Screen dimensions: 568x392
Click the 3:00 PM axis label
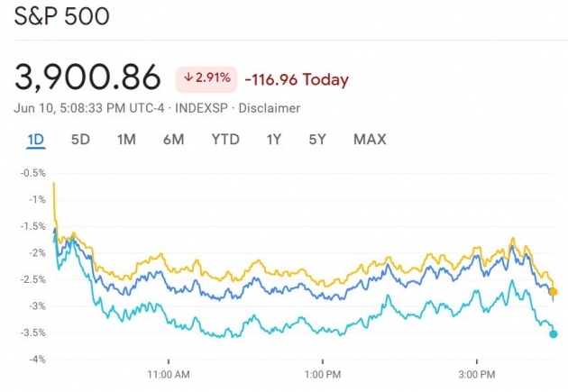[x=475, y=373]
